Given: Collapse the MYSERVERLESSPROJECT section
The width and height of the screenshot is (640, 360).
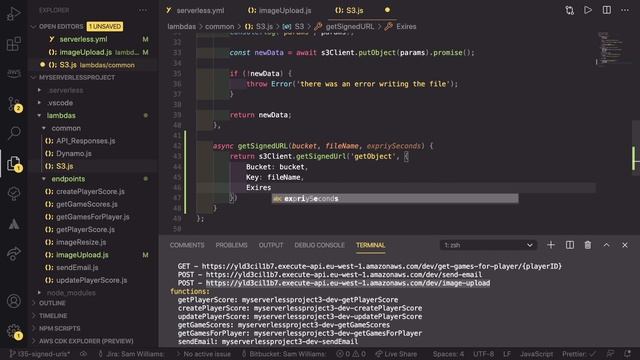Looking at the screenshot, I should (x=77, y=78).
